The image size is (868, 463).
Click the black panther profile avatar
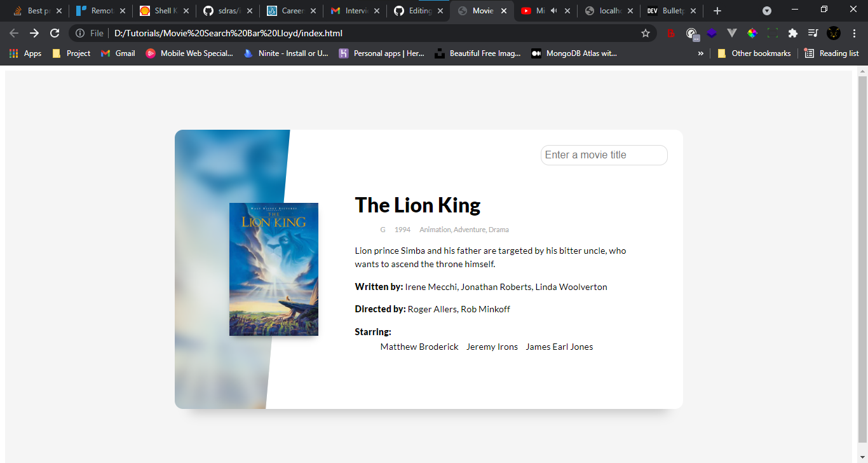click(x=833, y=34)
